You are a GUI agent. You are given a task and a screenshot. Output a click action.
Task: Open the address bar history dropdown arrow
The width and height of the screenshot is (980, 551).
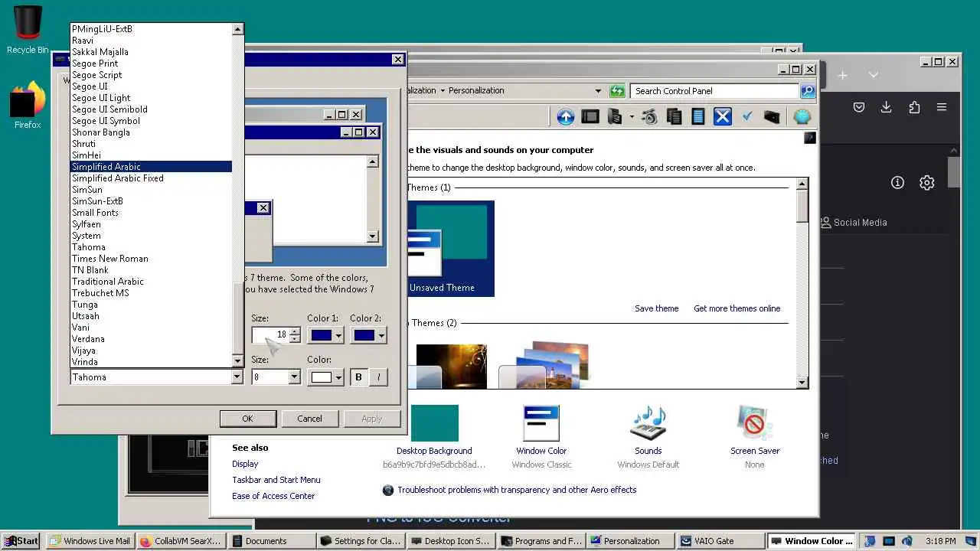598,90
